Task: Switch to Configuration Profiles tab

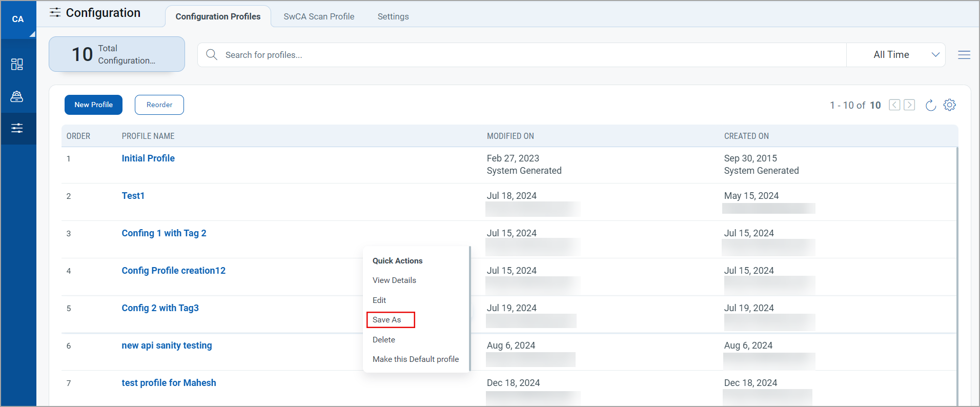Action: [218, 16]
